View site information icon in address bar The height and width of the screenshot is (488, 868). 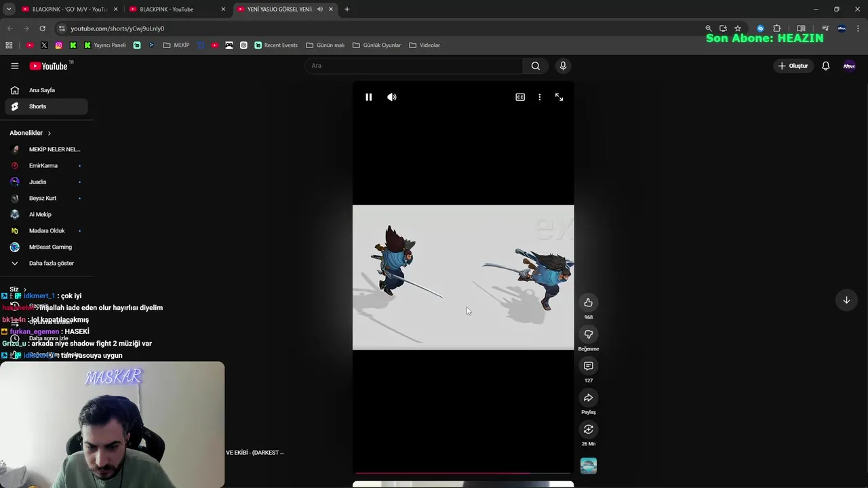pyautogui.click(x=62, y=28)
